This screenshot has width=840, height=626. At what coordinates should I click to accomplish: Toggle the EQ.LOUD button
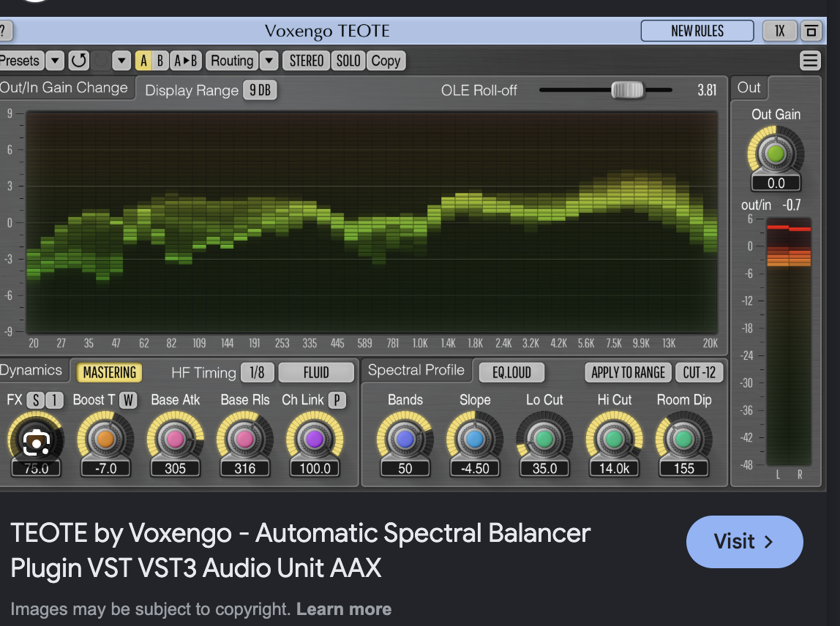[x=511, y=372]
